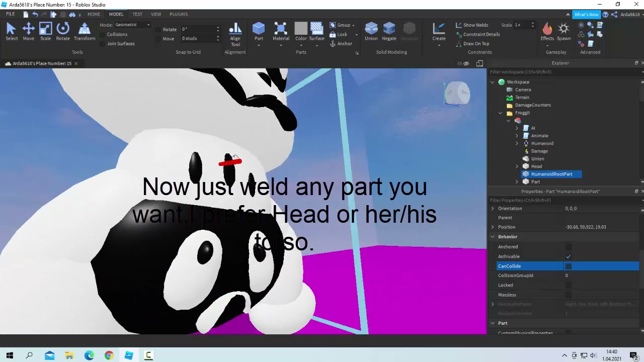Check the Anchored property box
Image resolution: width=644 pixels, height=362 pixels.
click(x=568, y=247)
